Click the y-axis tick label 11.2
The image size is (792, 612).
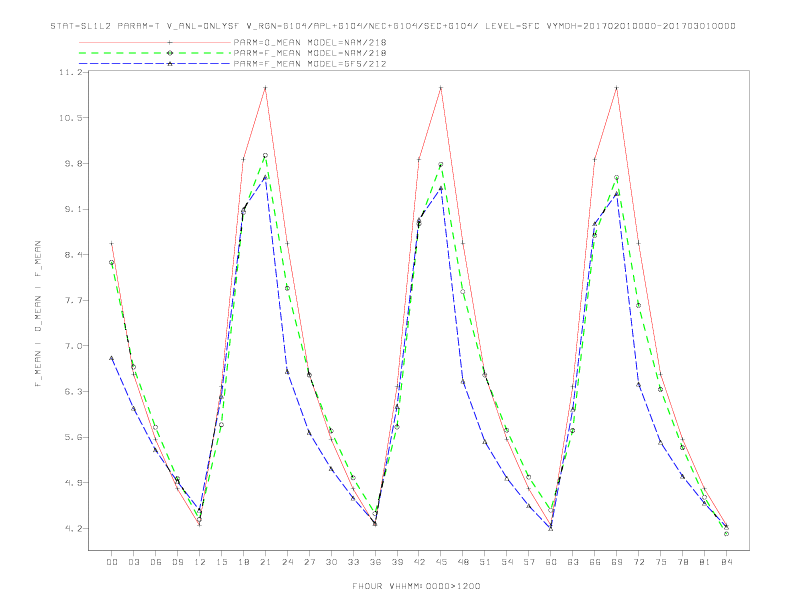pyautogui.click(x=70, y=72)
